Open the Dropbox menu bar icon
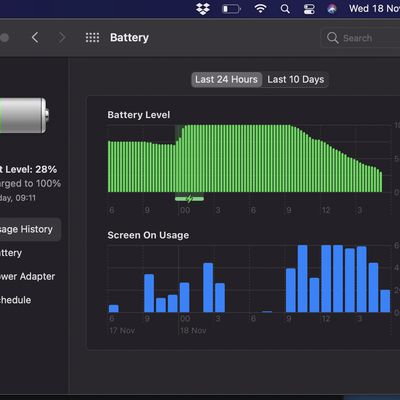Viewport: 400px width, 400px height. [203, 9]
